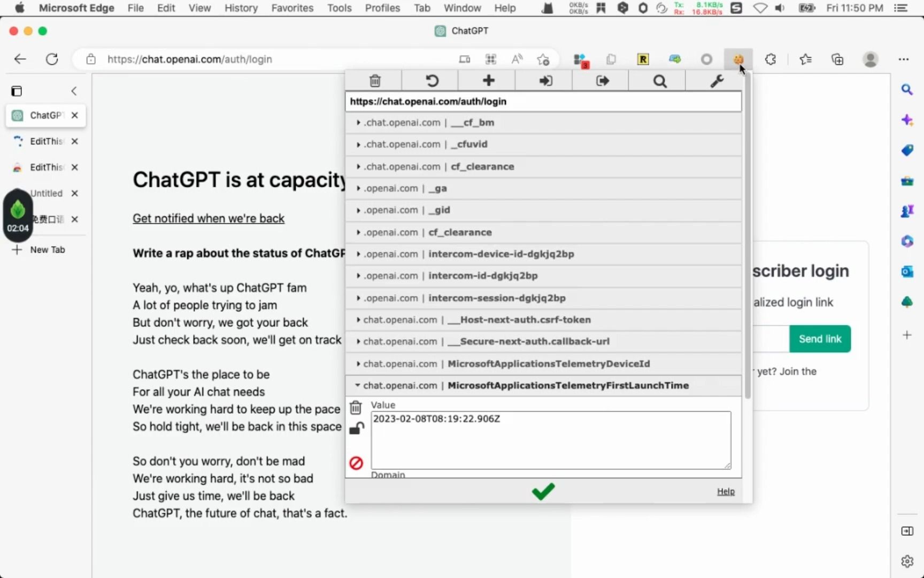Delete this cookie via trash icon beside Value
Viewport: 924px width, 578px height.
[x=356, y=408]
